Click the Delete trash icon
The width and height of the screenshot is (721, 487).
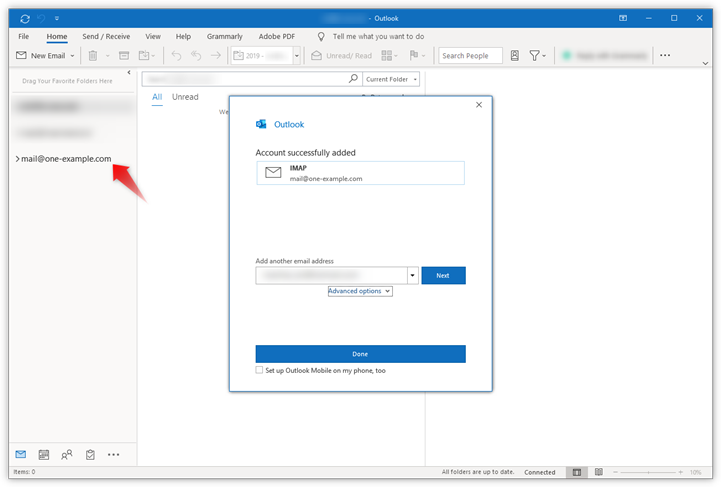[93, 56]
